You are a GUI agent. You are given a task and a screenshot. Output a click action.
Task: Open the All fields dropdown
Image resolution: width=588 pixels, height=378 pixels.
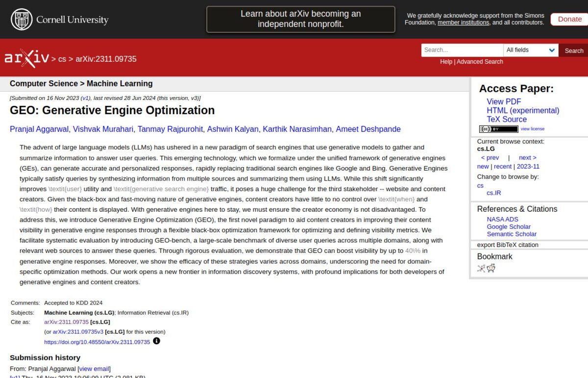coord(531,50)
